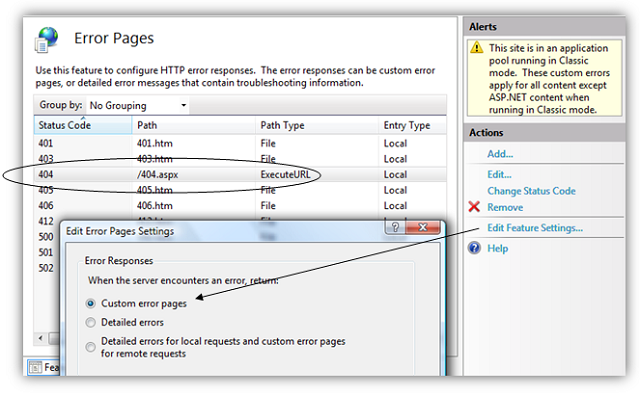640x395 pixels.
Task: Click the blue Help question icon
Action: click(474, 248)
